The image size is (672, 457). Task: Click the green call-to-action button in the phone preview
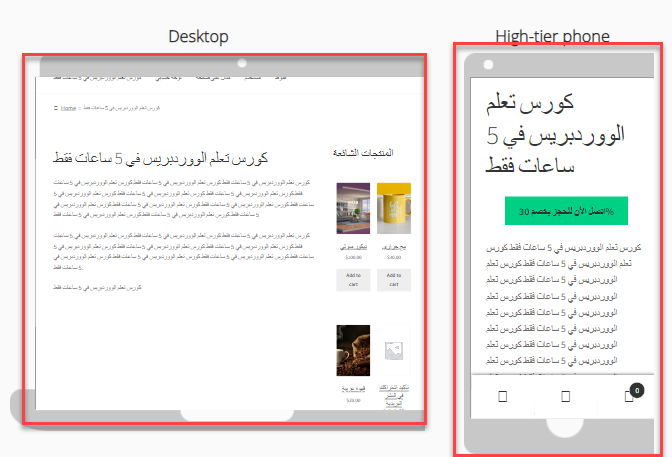tap(566, 210)
